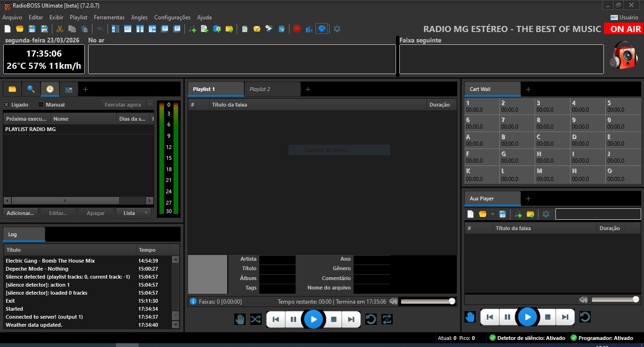Open the Executar agora dropdown arrow
This screenshot has width=644, height=347.
[x=150, y=105]
